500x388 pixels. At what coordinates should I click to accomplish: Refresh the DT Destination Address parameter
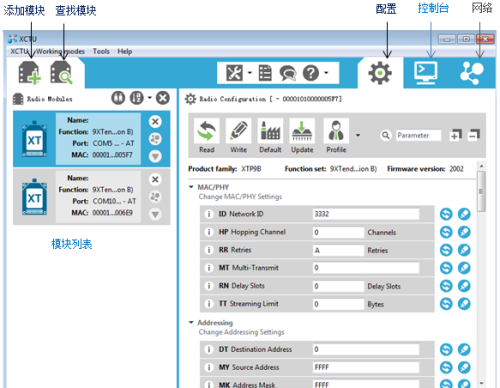[446, 349]
